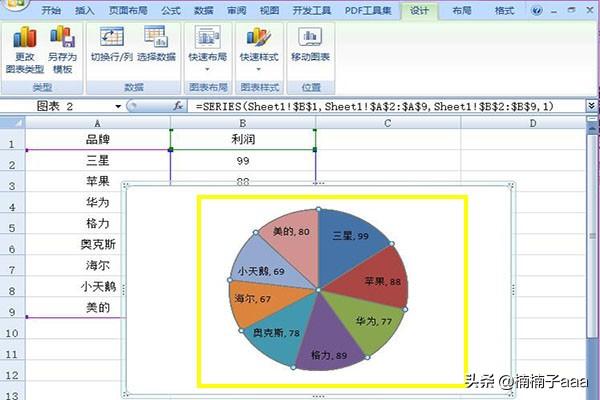Open the Change Chart Type (更改图表类型) tool
The height and width of the screenshot is (400, 600).
pyautogui.click(x=25, y=49)
